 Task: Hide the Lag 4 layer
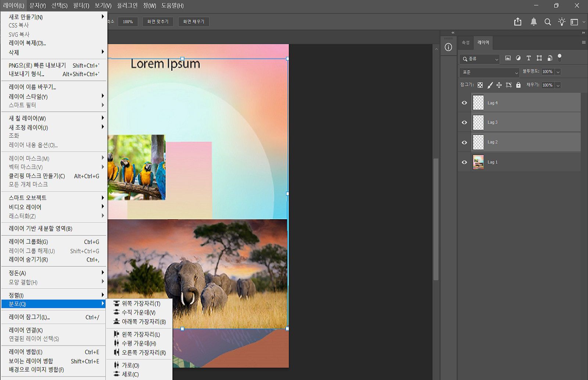[x=464, y=103]
